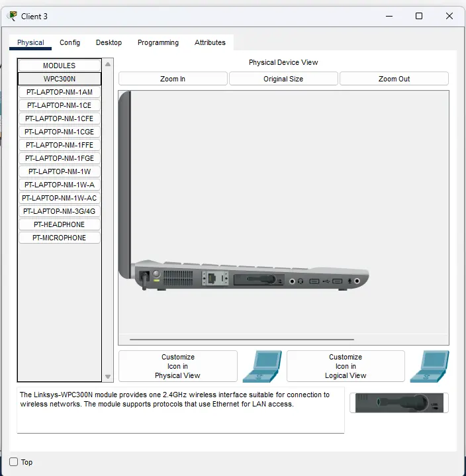Select the PT-LAPTOP-NM-1CGE module
466x476 pixels.
(59, 132)
